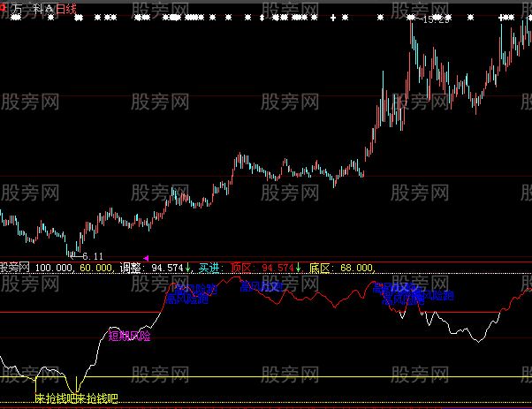Click the 6.11 low price label

tap(94, 255)
